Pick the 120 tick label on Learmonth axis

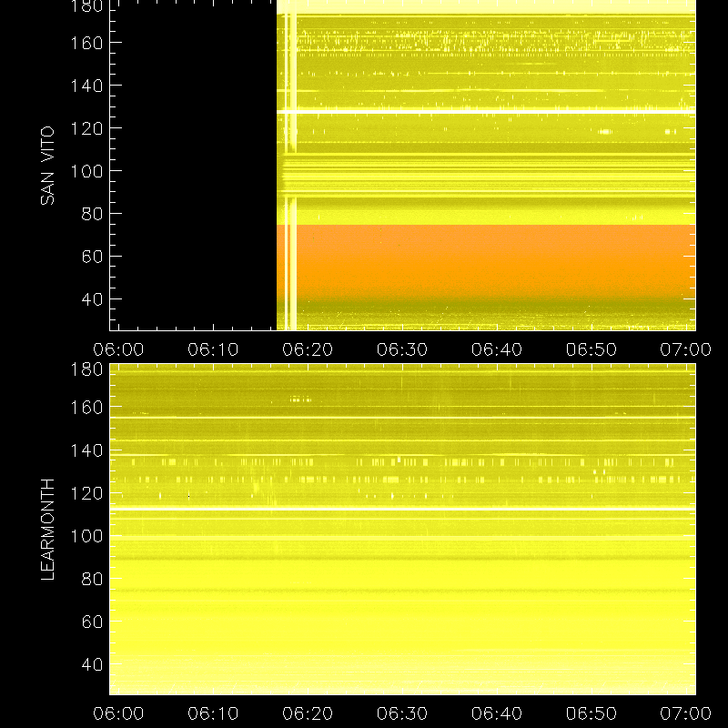tap(86, 492)
